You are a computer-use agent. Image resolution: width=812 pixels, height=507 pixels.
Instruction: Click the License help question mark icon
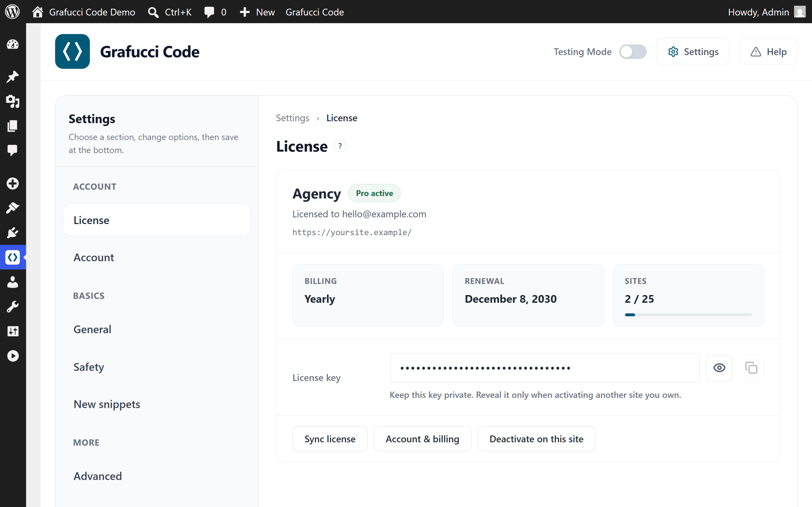pyautogui.click(x=340, y=146)
